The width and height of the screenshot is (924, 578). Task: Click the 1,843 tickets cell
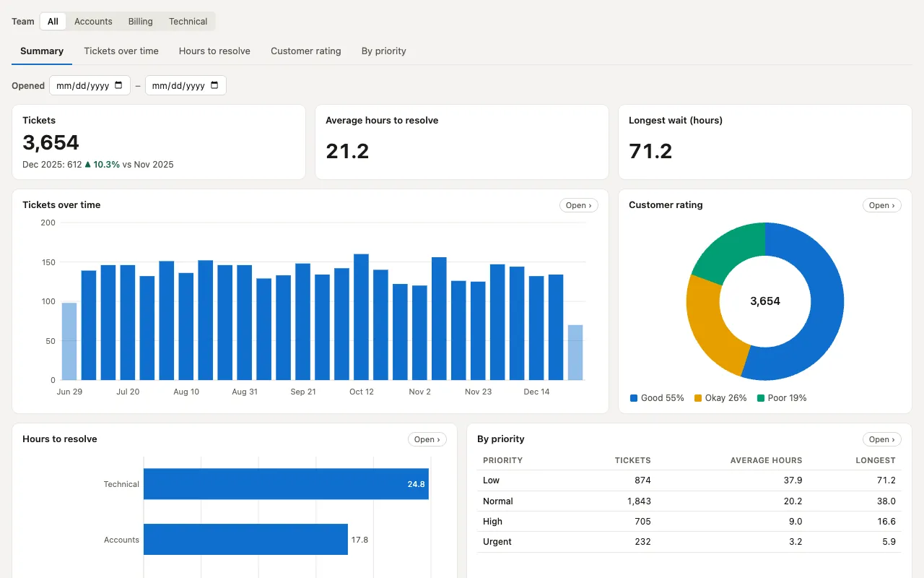639,501
